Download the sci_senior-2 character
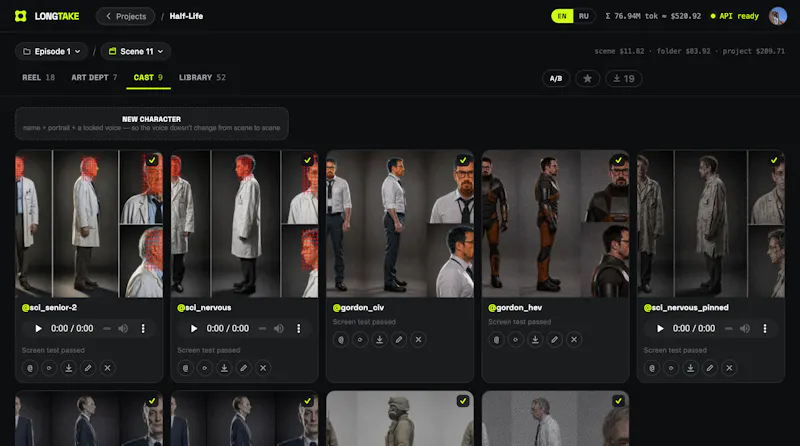Viewport: 800px width, 446px height. click(69, 368)
